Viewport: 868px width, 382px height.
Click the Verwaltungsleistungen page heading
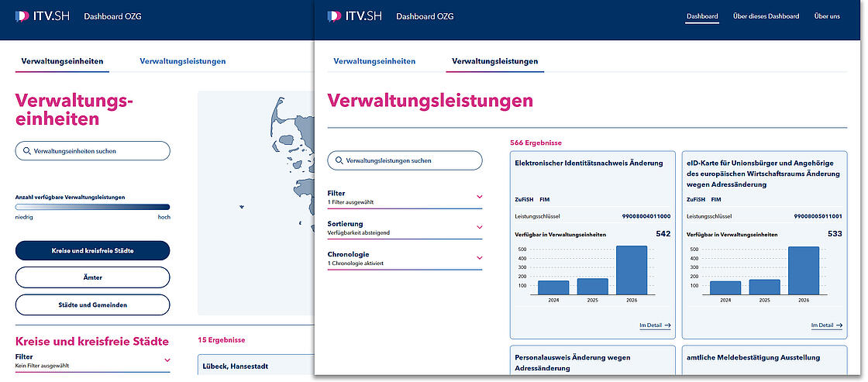click(x=430, y=101)
